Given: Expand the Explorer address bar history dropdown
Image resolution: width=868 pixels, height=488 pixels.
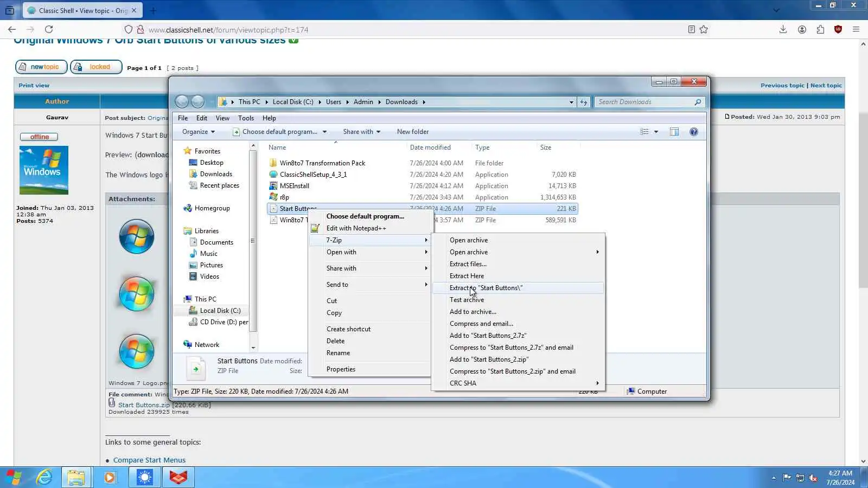Looking at the screenshot, I should coord(571,102).
